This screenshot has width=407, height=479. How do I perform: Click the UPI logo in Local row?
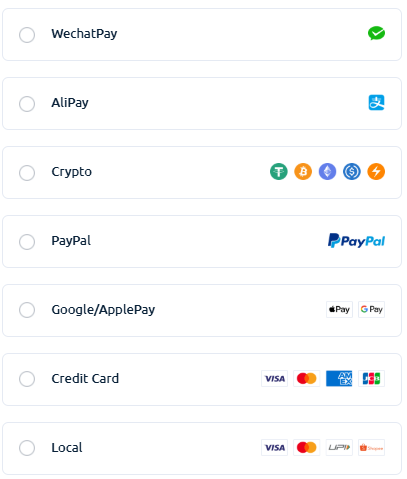[339, 447]
